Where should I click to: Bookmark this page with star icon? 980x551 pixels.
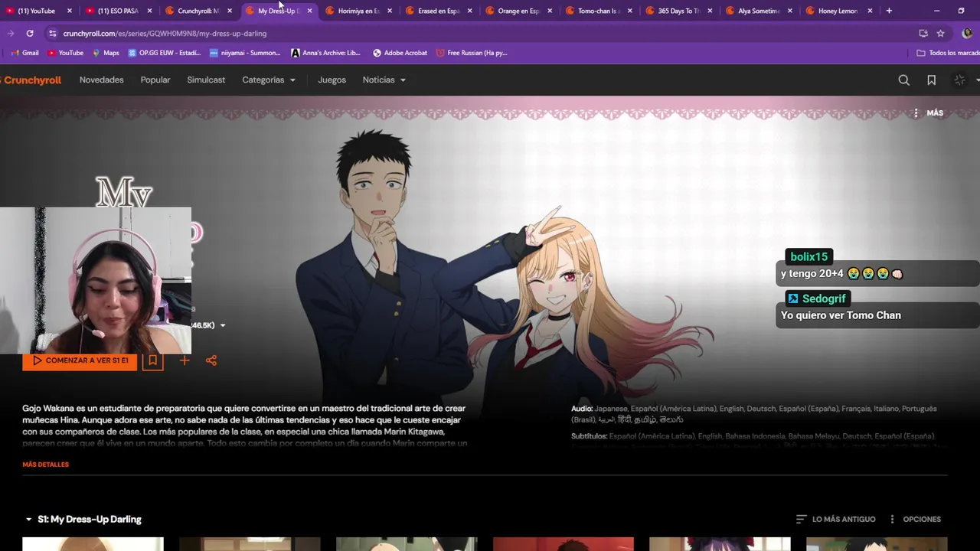(x=940, y=33)
